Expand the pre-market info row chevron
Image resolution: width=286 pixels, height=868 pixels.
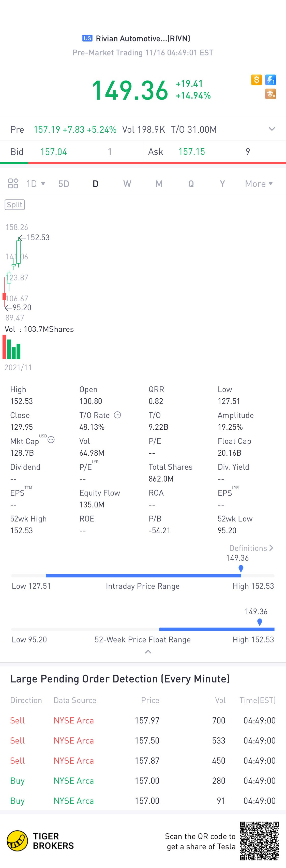click(x=272, y=129)
